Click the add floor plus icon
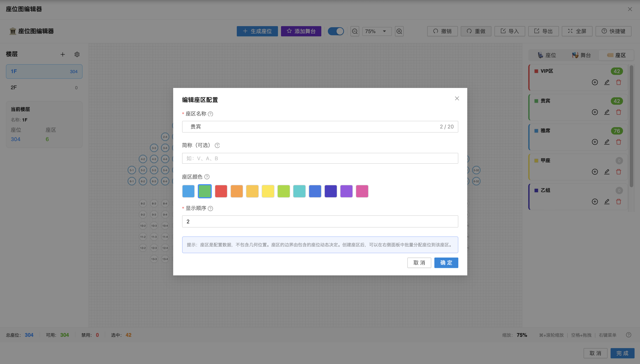This screenshot has width=640, height=364. point(63,54)
